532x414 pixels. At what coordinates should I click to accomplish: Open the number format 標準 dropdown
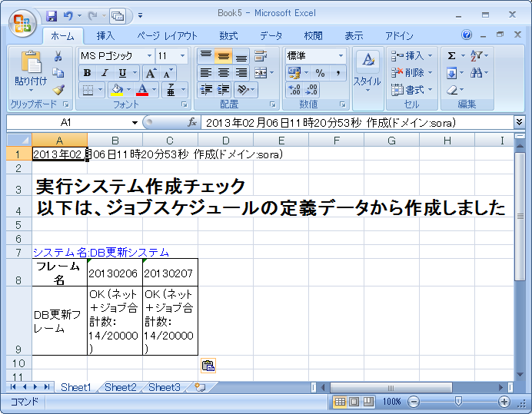point(341,55)
